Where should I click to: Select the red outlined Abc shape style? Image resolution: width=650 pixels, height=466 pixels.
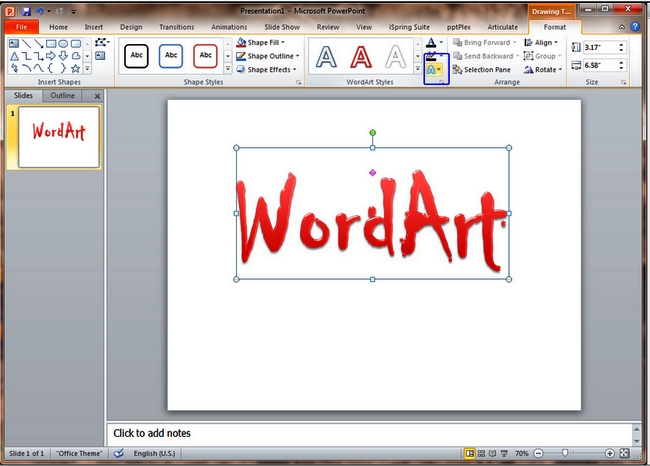pos(206,56)
